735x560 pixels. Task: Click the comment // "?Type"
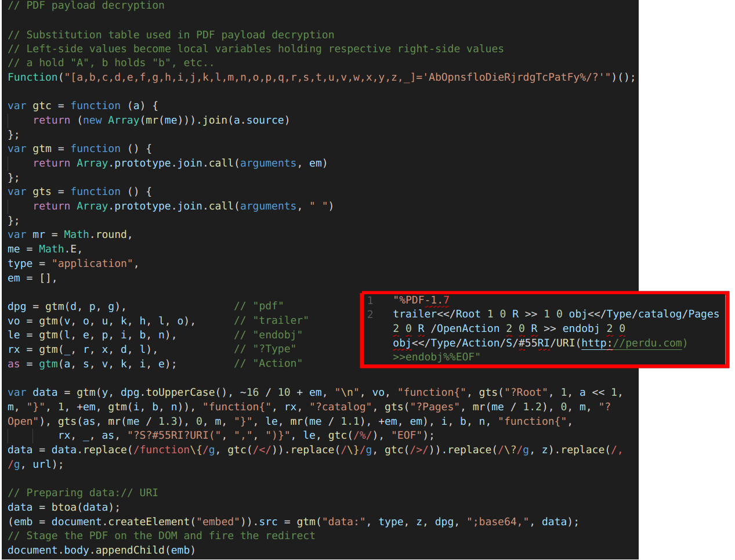pos(265,349)
